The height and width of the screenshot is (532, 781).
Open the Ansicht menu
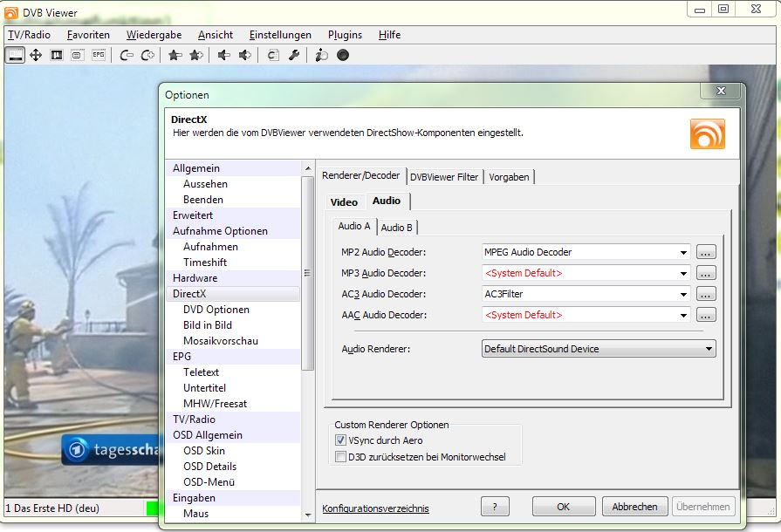[216, 35]
